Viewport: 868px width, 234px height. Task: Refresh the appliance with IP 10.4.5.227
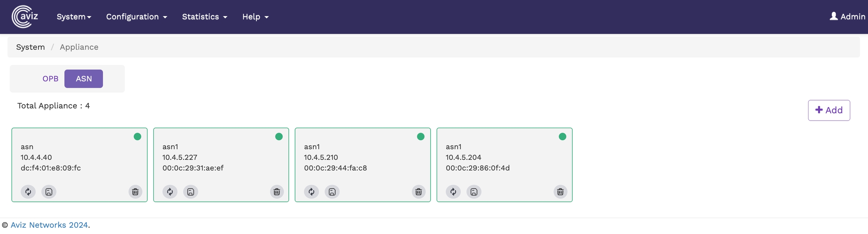170,192
